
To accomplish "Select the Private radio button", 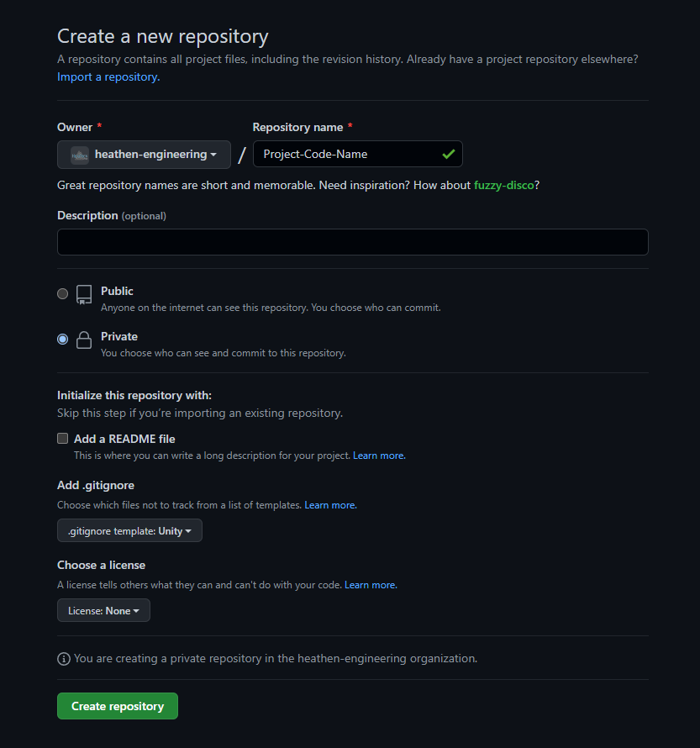I will coord(62,340).
